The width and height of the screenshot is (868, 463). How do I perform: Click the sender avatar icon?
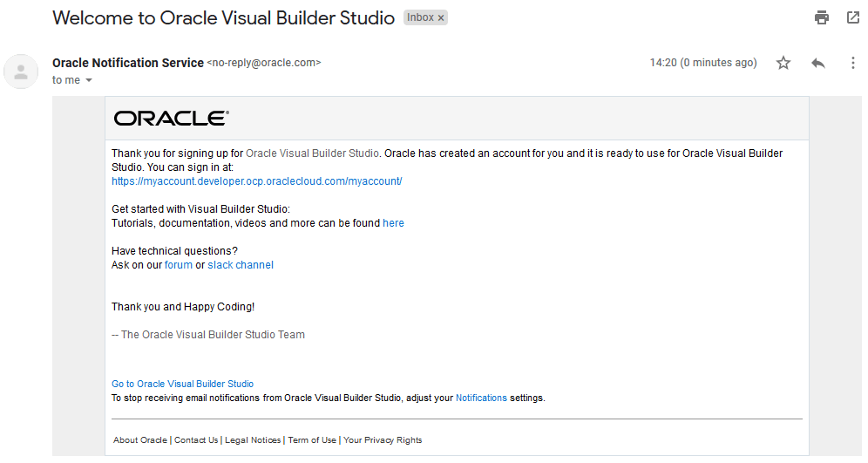pyautogui.click(x=21, y=71)
